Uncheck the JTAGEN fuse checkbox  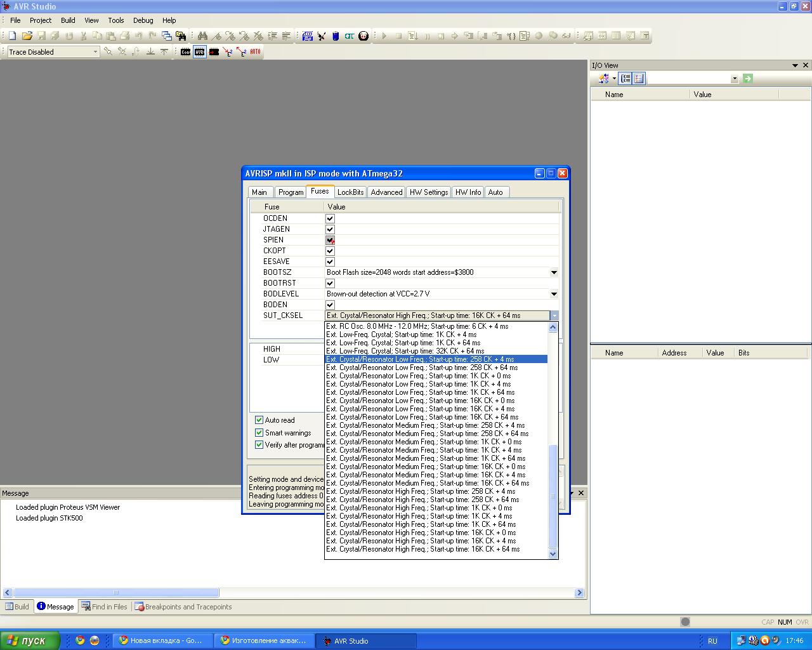click(x=330, y=229)
